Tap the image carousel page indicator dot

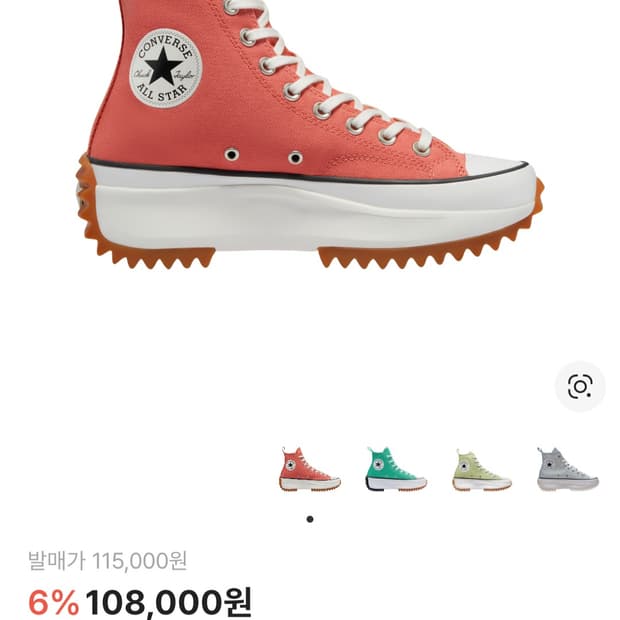310,519
